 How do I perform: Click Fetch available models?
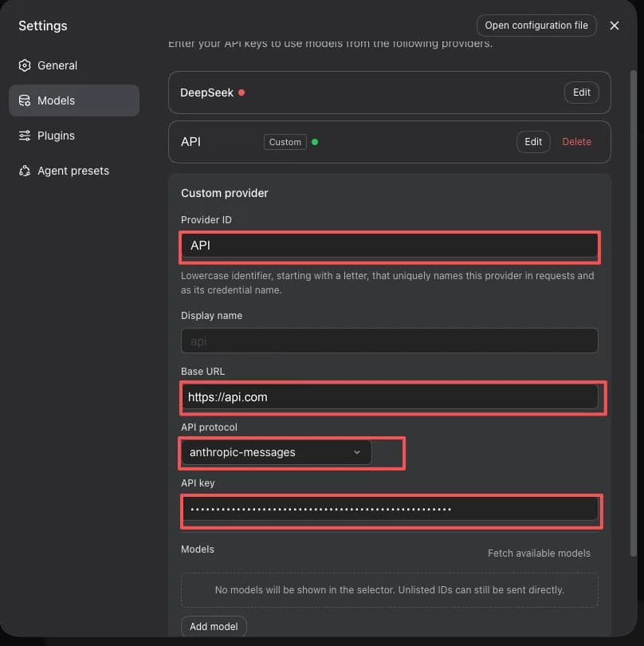[x=539, y=553]
